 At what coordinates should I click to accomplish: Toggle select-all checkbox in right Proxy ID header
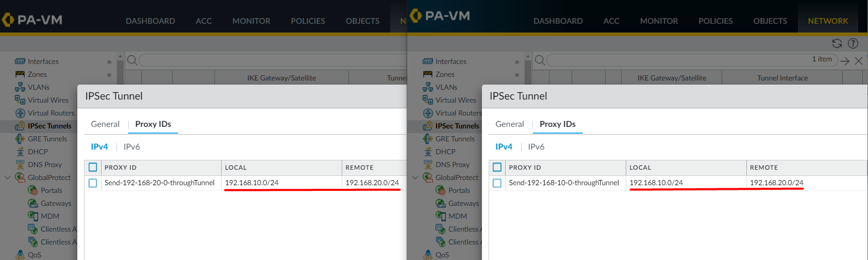(497, 167)
